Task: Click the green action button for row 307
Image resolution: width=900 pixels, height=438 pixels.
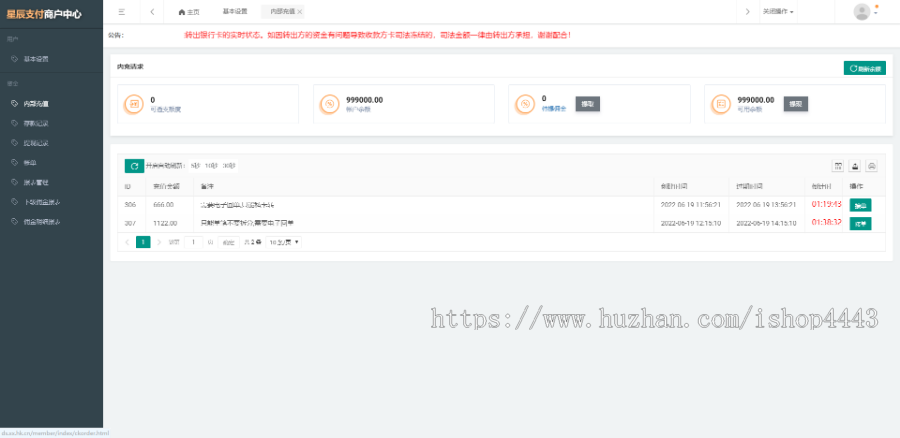Action: [860, 223]
